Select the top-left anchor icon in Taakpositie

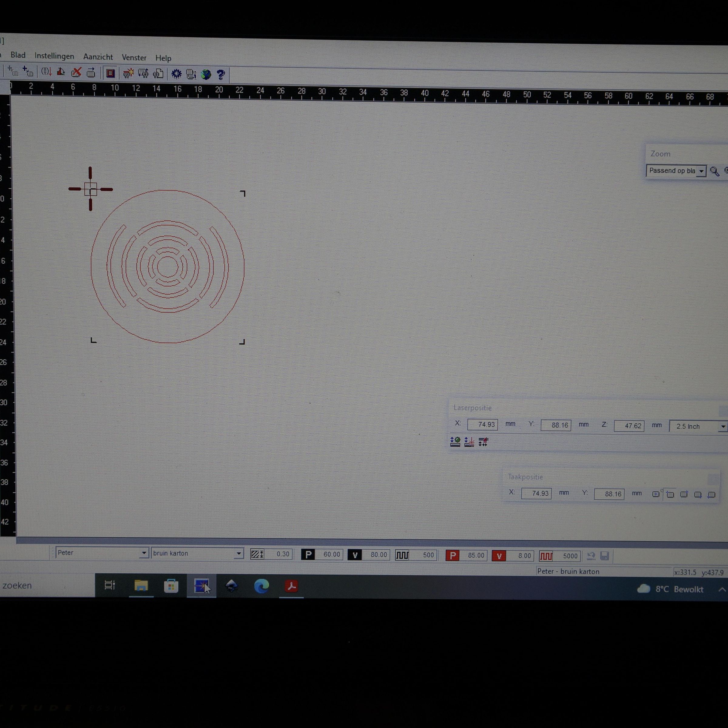tap(670, 494)
